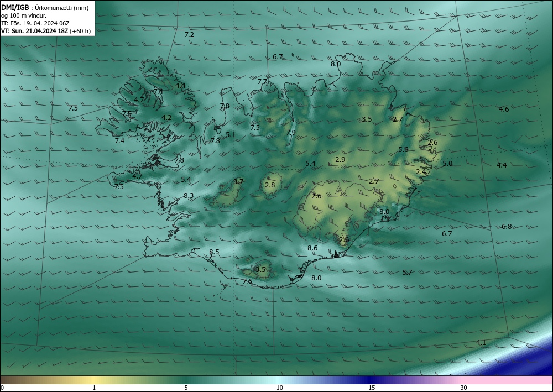
Task: Click the 7.7 value on the map
Action: [x=262, y=82]
